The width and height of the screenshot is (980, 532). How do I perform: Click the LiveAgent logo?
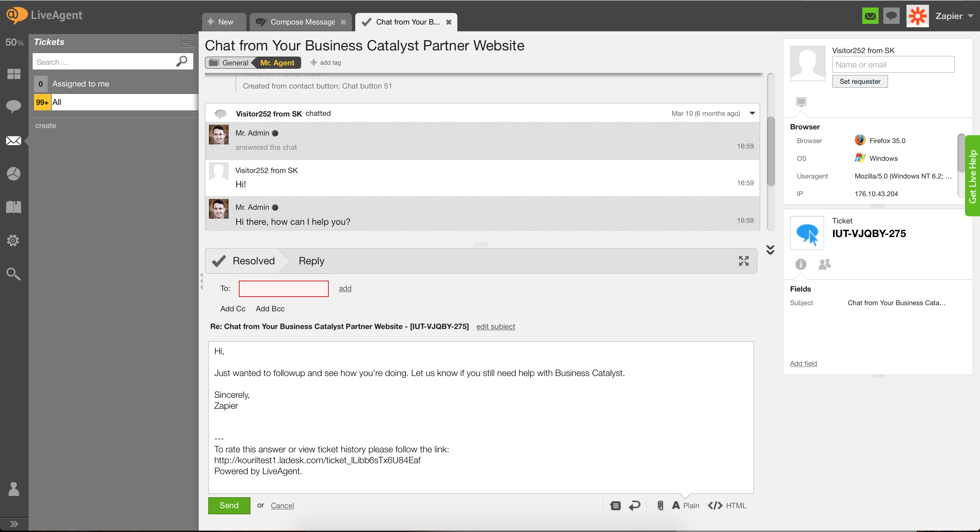coord(44,15)
